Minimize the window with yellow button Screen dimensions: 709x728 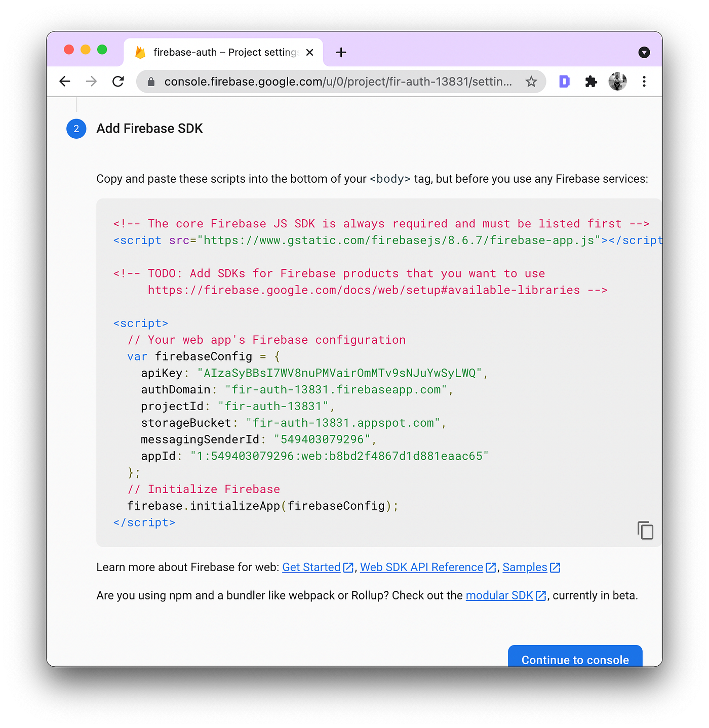pos(86,49)
